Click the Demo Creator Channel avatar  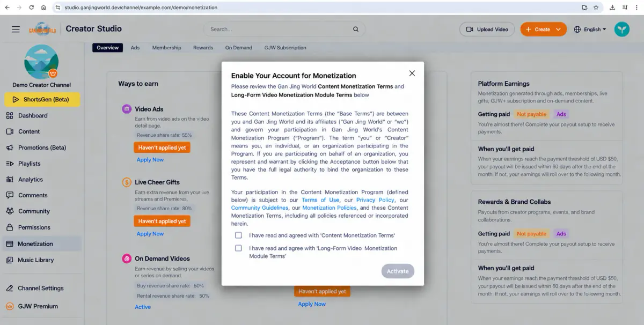click(41, 62)
